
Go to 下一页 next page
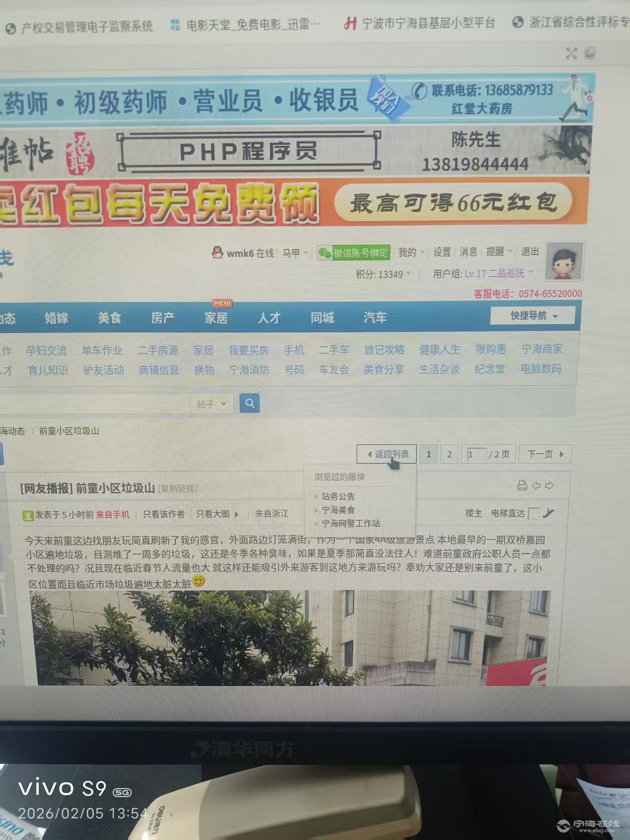545,454
